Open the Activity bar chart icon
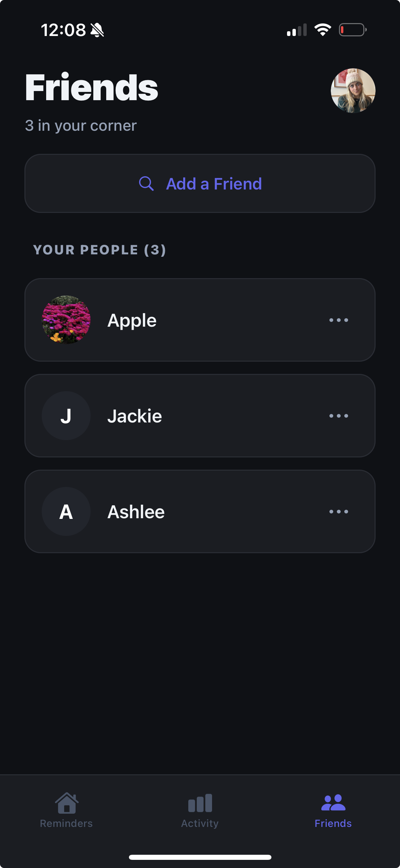Image resolution: width=400 pixels, height=868 pixels. coord(200,803)
